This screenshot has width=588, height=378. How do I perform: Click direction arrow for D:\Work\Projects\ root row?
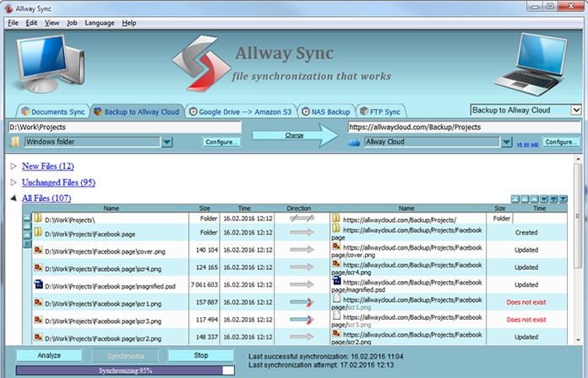(302, 219)
